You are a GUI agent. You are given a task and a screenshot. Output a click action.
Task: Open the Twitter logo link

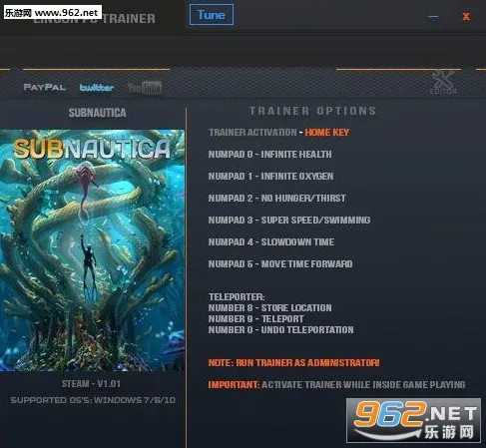[97, 88]
